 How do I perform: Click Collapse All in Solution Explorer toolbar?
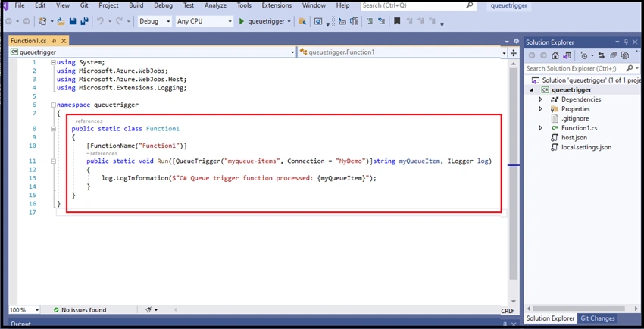tap(613, 55)
